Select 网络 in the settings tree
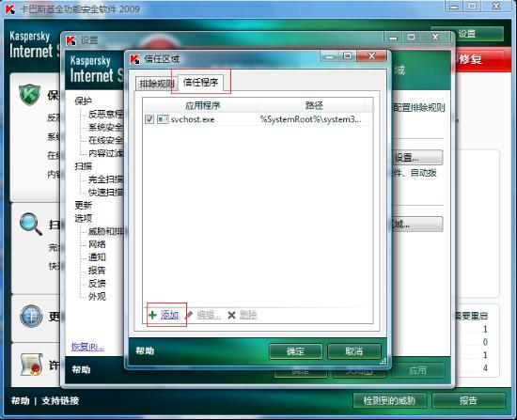Image resolution: width=517 pixels, height=420 pixels. 97,244
